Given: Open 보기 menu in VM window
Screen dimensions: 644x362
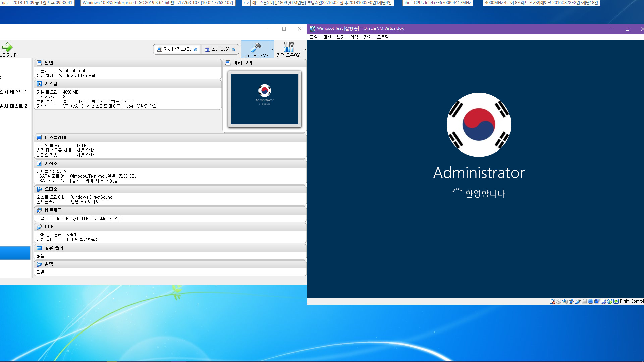Looking at the screenshot, I should click(x=340, y=37).
